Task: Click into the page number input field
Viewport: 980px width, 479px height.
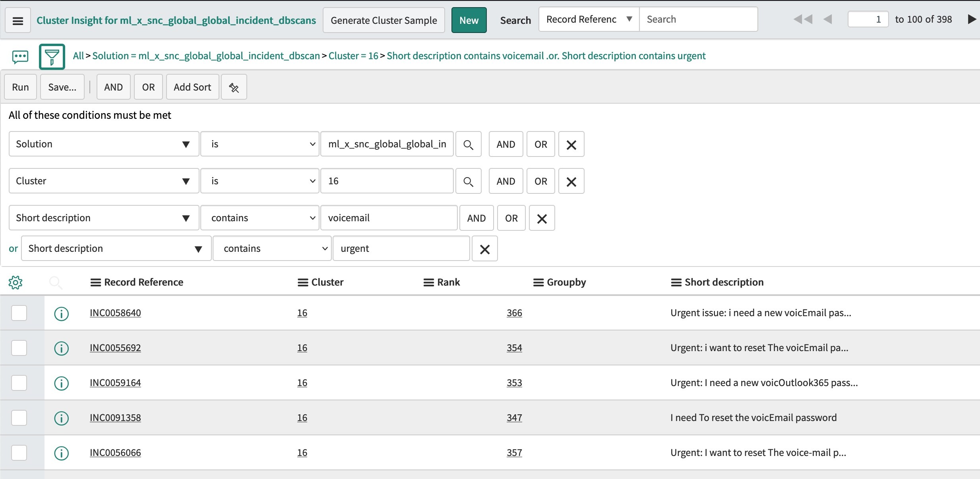Action: (x=868, y=19)
